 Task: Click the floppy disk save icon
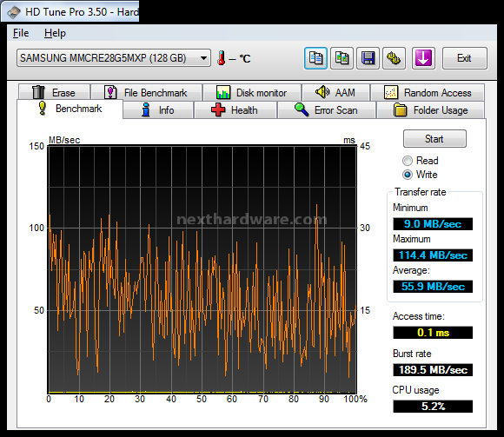click(368, 58)
